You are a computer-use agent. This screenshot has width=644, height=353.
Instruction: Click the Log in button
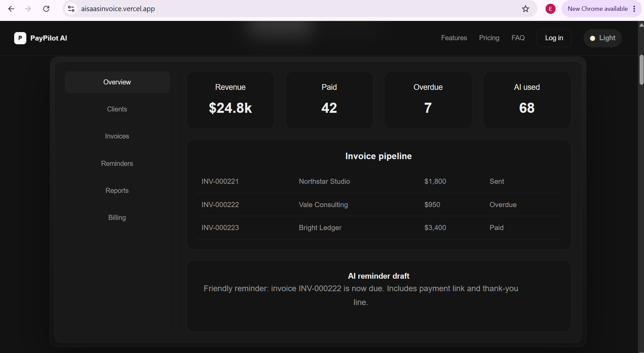(554, 38)
